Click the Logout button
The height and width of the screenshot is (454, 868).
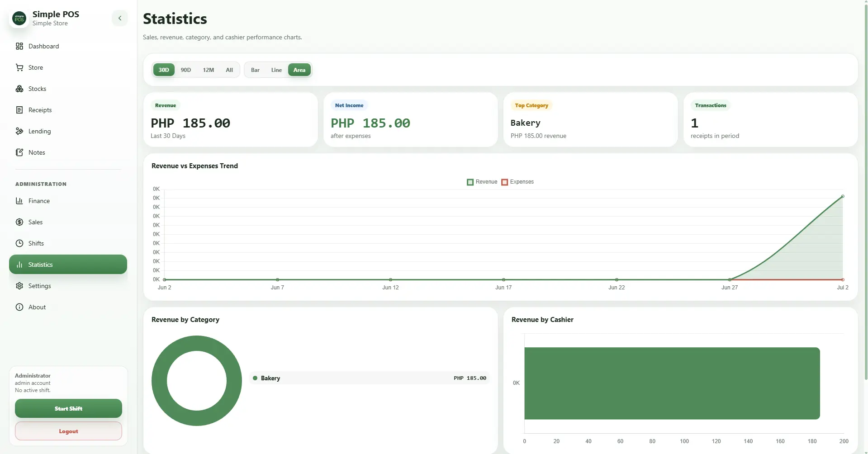[68, 431]
